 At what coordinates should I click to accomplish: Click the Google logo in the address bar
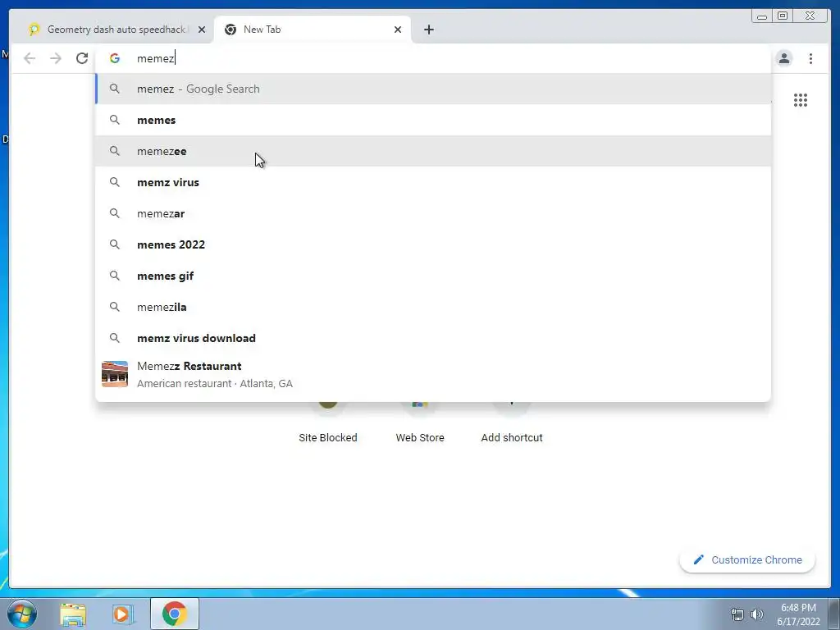[115, 58]
